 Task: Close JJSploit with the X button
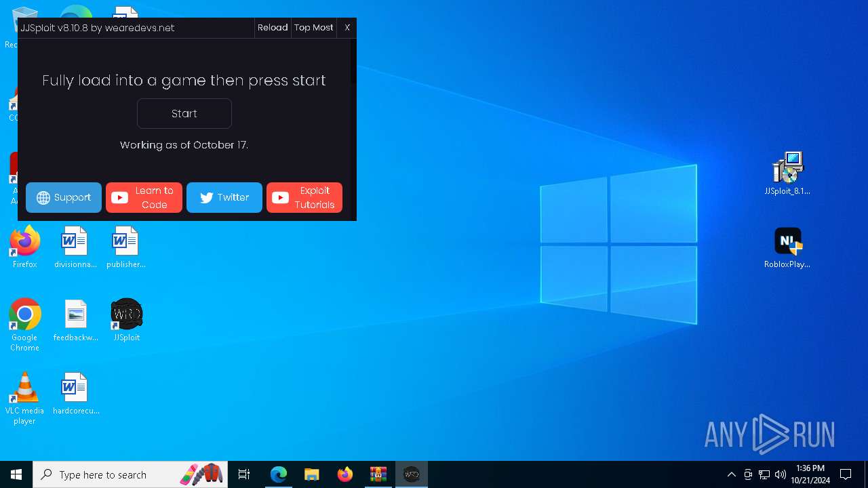[347, 28]
